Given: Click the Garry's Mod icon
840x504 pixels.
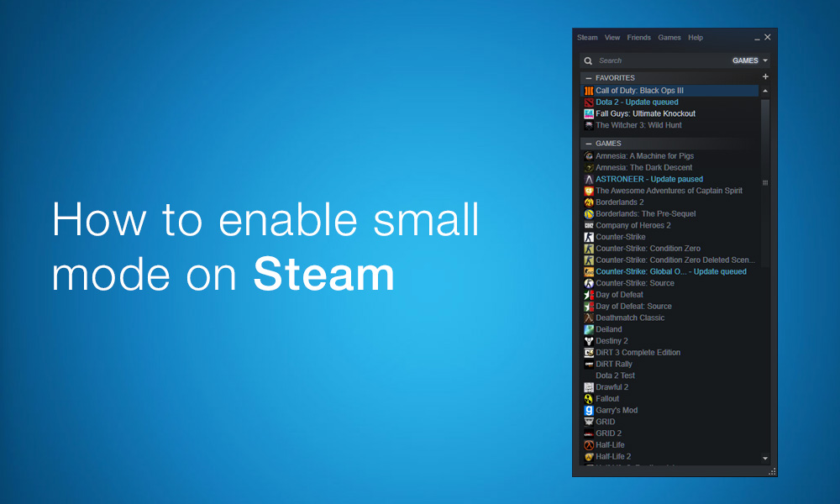Looking at the screenshot, I should (x=589, y=411).
